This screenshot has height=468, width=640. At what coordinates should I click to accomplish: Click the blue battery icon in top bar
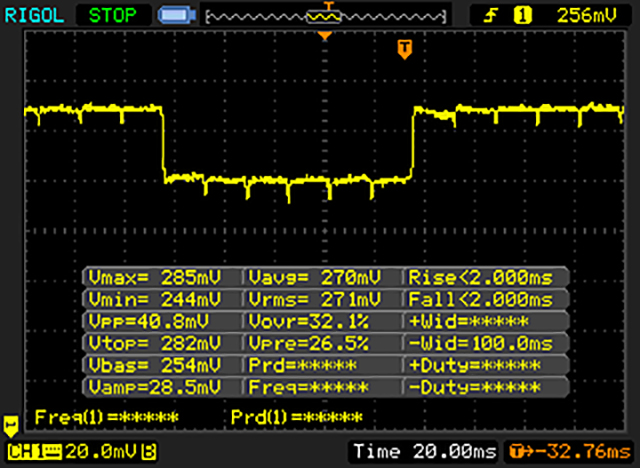[x=176, y=15]
